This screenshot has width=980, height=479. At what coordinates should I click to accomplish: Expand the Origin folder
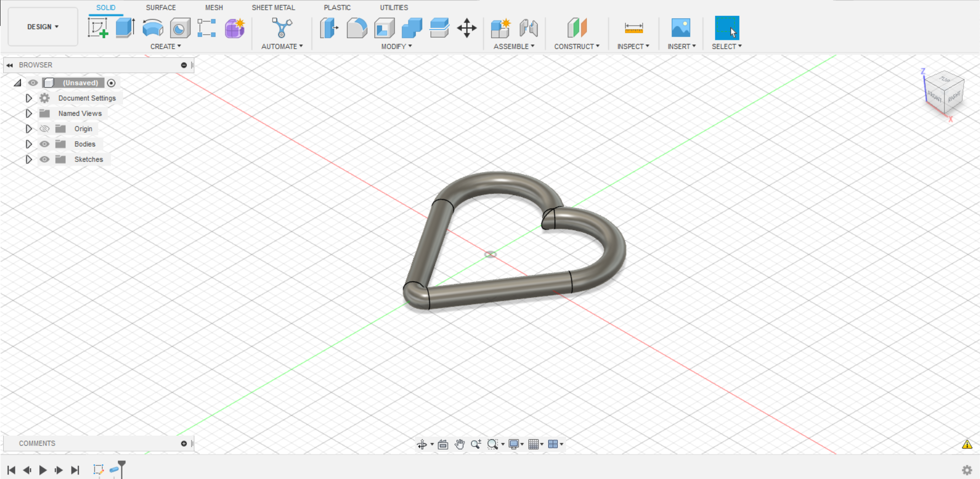(29, 129)
